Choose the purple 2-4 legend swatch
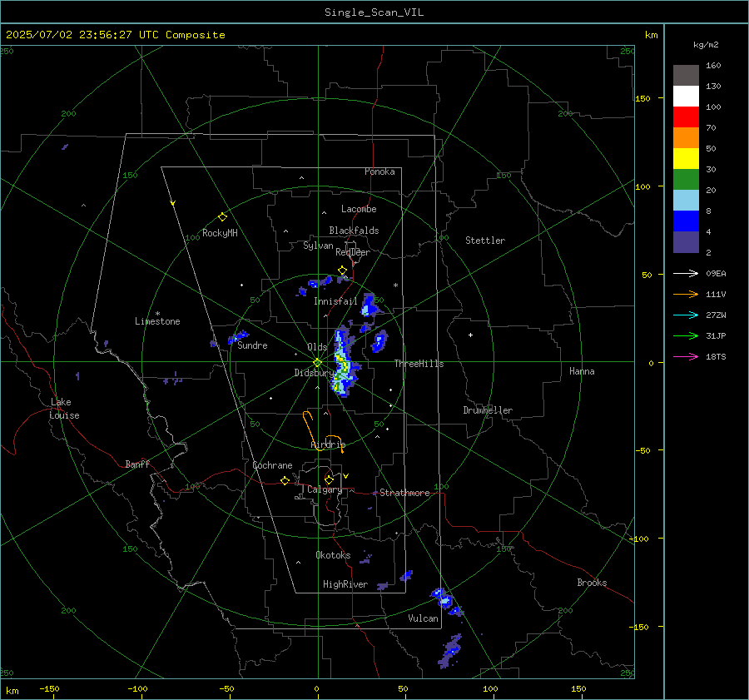The height and width of the screenshot is (700, 749). (686, 241)
